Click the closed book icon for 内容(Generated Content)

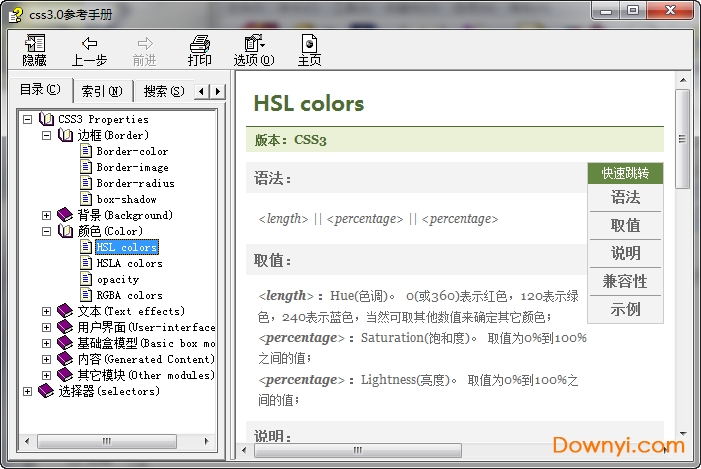click(65, 359)
